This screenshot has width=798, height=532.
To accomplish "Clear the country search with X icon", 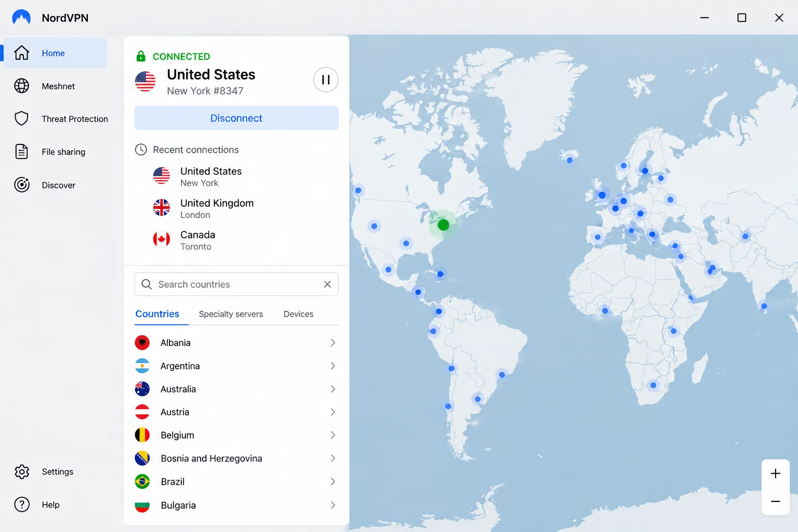I will click(327, 284).
